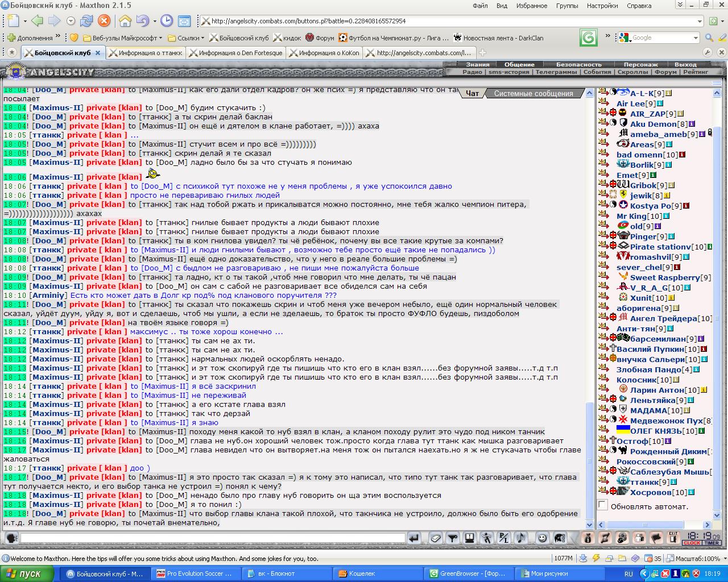The height and width of the screenshot is (582, 728).
Task: Stop loading with the orange X icon
Action: [104, 21]
